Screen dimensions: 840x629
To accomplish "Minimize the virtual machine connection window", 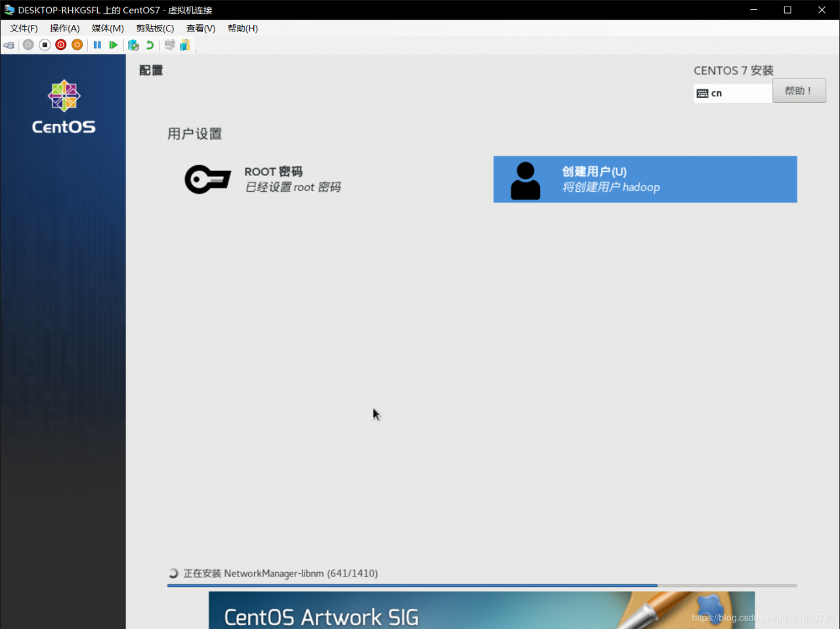I will click(753, 10).
